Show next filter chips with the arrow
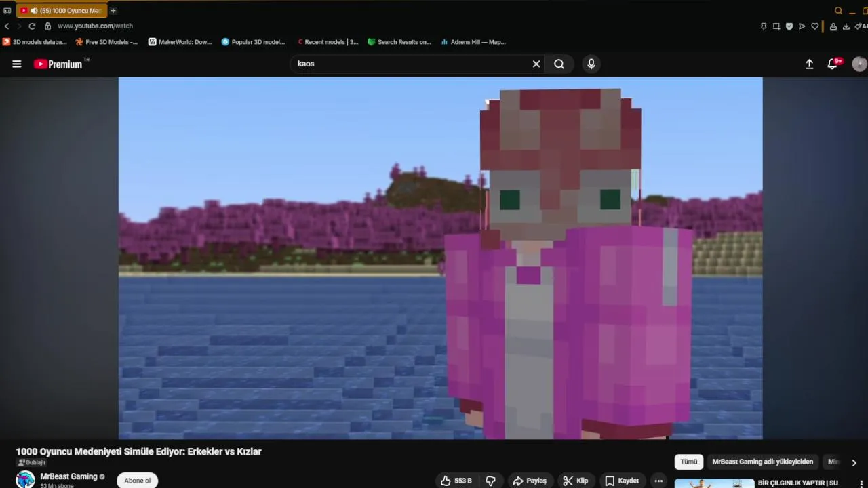 854,462
